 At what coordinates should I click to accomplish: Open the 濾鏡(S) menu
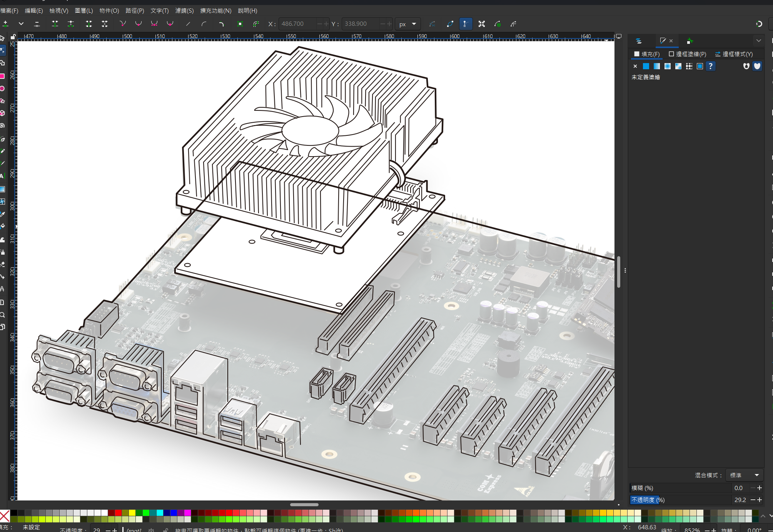(184, 11)
